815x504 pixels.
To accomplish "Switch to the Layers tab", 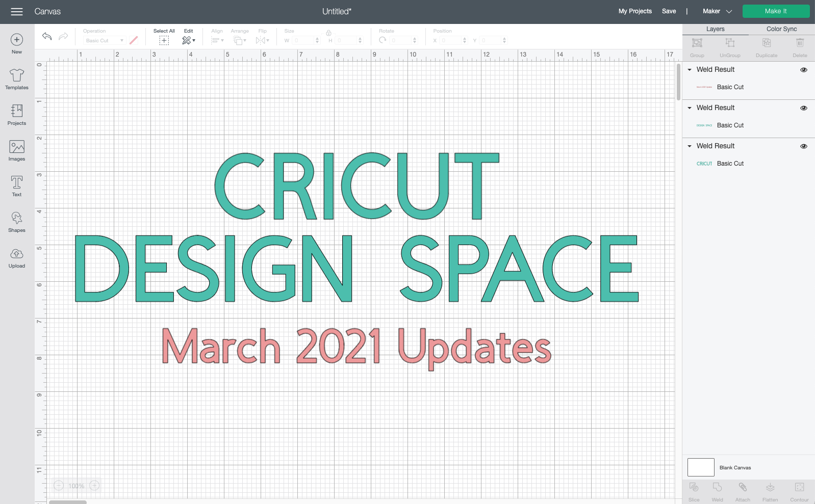I will click(715, 29).
